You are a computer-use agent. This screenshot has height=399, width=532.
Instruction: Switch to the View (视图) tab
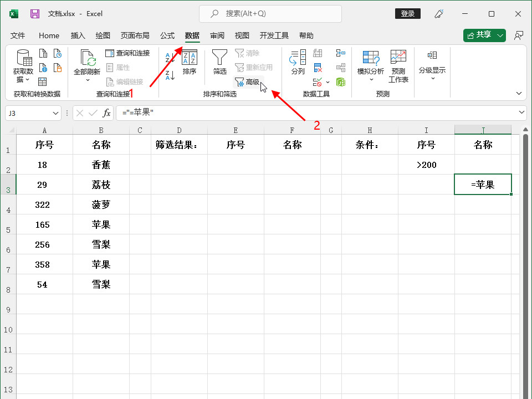click(x=242, y=35)
